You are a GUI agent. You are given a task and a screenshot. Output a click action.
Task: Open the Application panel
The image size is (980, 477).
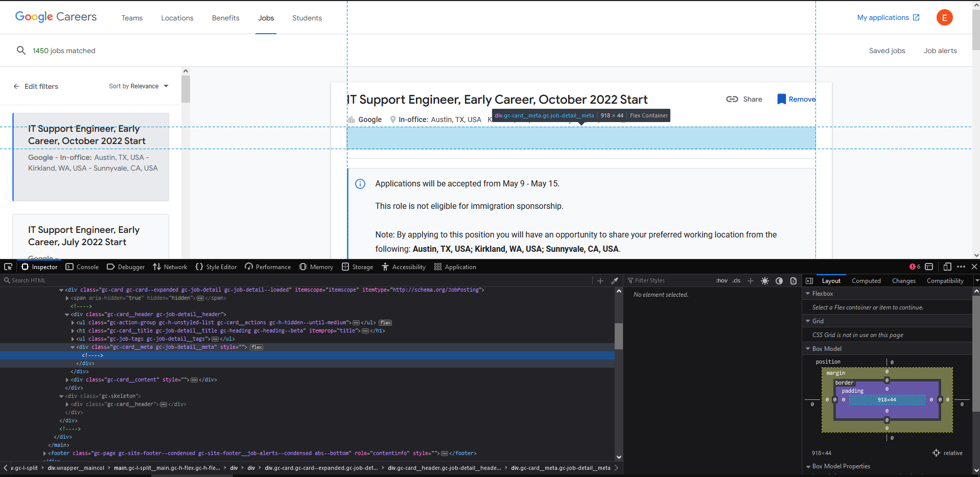(455, 267)
